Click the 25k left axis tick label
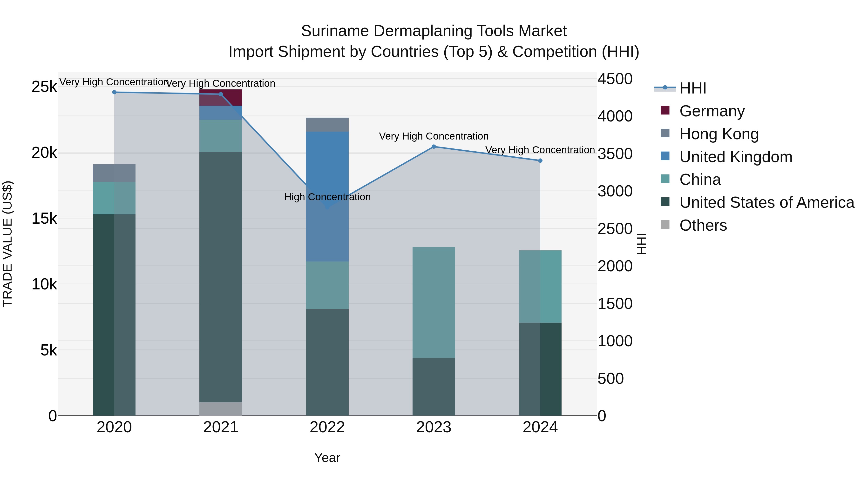The width and height of the screenshot is (868, 488). coord(44,87)
